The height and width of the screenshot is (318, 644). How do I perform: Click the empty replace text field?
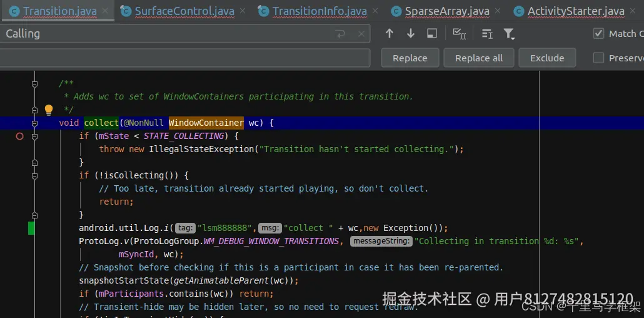point(185,58)
